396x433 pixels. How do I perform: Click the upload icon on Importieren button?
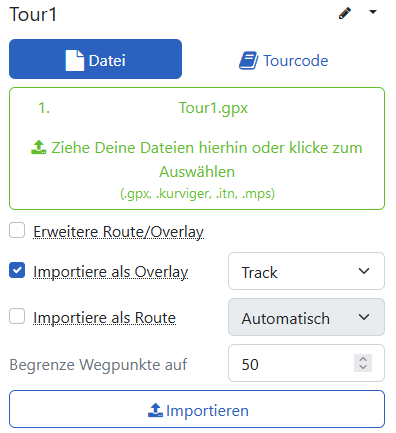pyautogui.click(x=155, y=410)
